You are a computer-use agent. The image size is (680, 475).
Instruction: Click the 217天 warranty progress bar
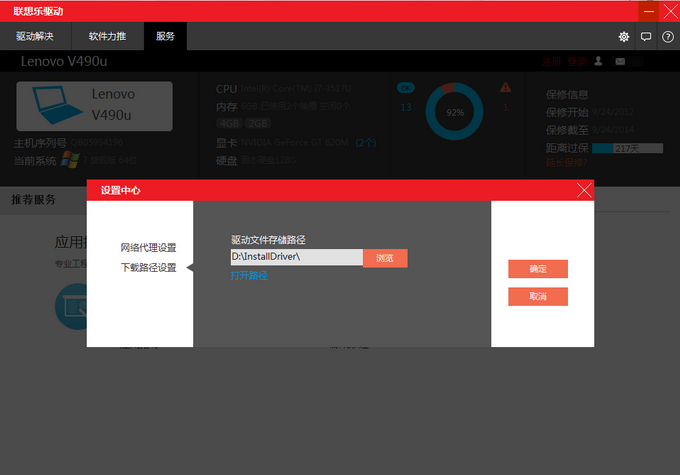point(627,148)
